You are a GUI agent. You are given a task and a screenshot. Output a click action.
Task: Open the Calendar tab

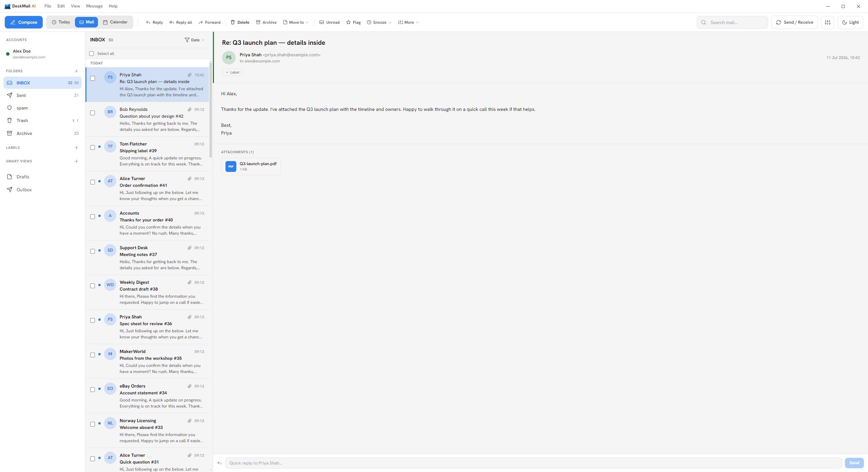[115, 22]
